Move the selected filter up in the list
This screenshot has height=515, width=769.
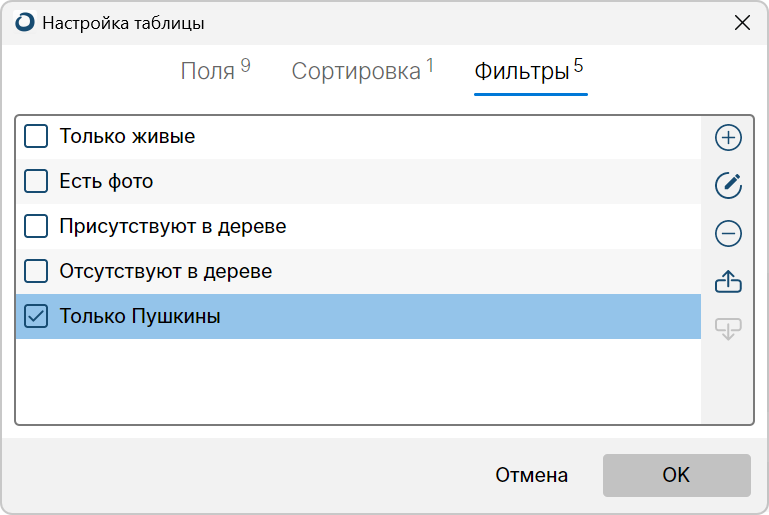728,281
